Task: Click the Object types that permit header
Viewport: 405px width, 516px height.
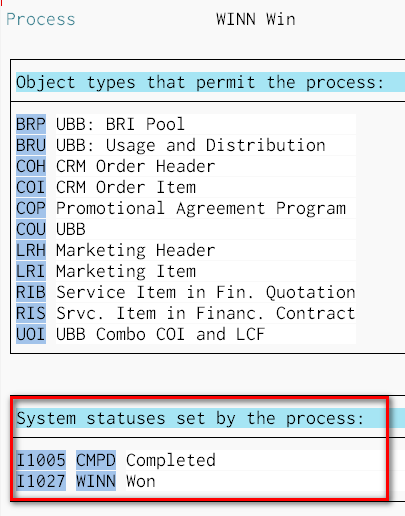Action: click(x=200, y=82)
